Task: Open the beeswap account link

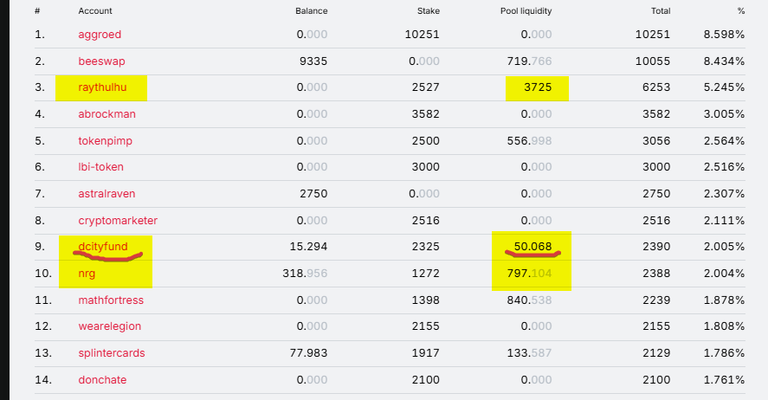Action: (x=101, y=61)
